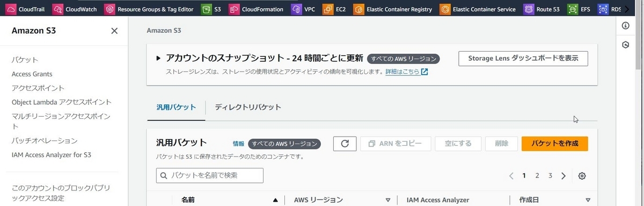Switch to ディレクトリバケット tab
This screenshot has height=206, width=644.
click(x=248, y=107)
